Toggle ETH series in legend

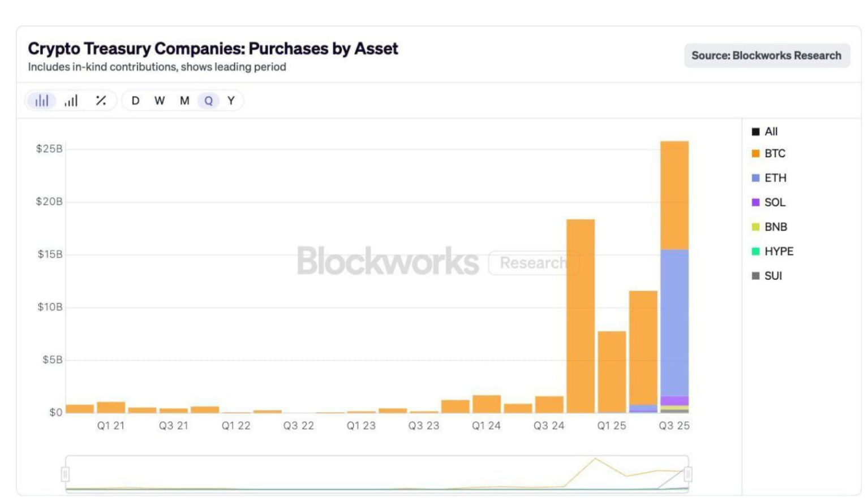click(769, 178)
